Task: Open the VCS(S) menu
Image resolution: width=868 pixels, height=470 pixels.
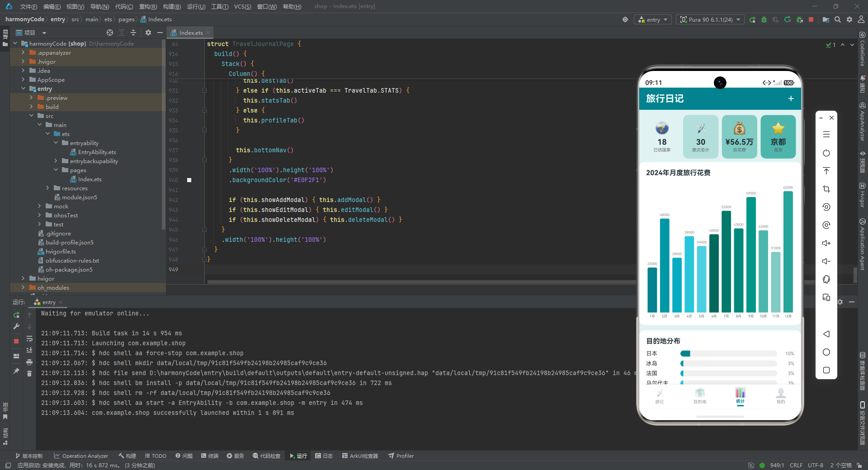Action: [x=242, y=6]
